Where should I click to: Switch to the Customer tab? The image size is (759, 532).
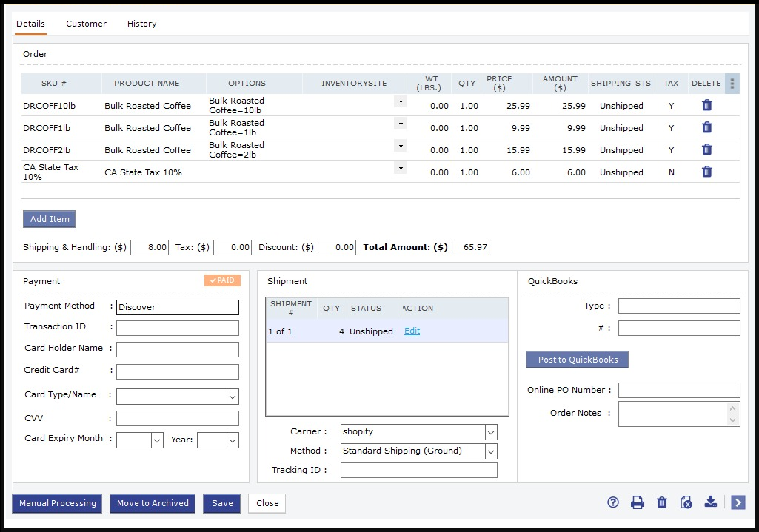click(x=86, y=24)
